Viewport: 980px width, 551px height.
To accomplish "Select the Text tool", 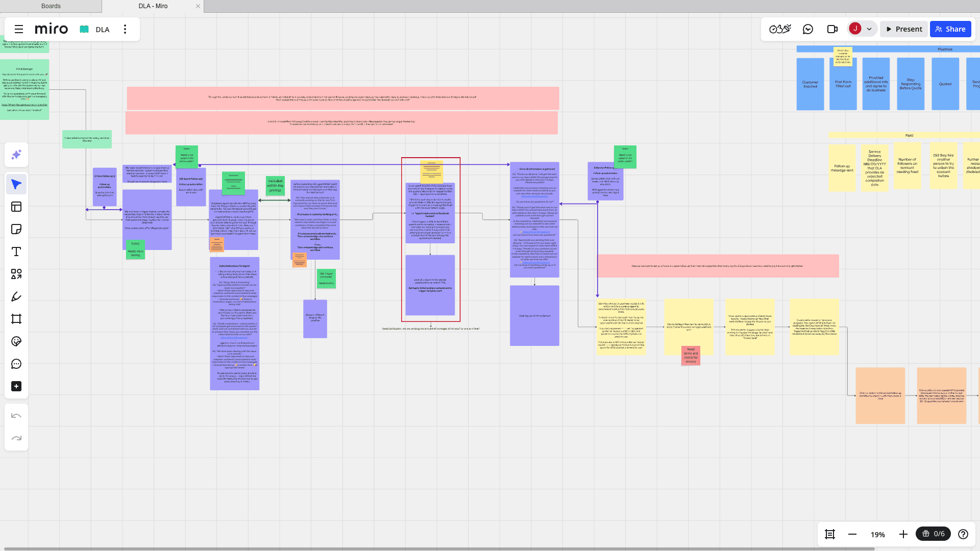I will pos(16,252).
